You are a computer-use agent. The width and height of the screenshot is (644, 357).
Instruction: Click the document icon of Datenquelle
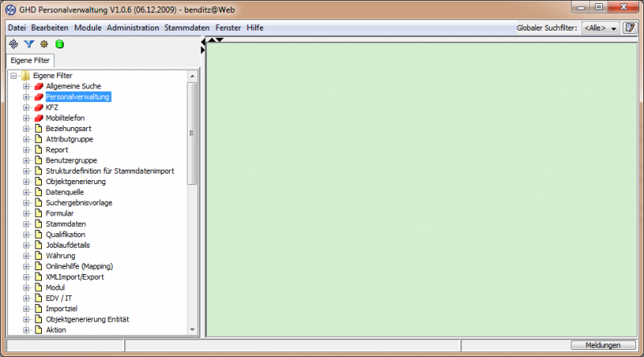click(39, 192)
